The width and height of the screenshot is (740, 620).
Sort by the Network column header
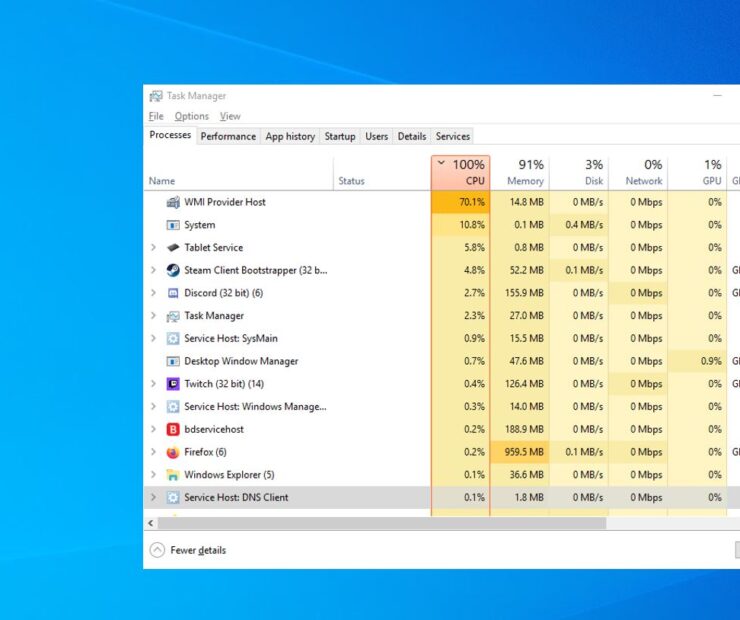point(639,173)
